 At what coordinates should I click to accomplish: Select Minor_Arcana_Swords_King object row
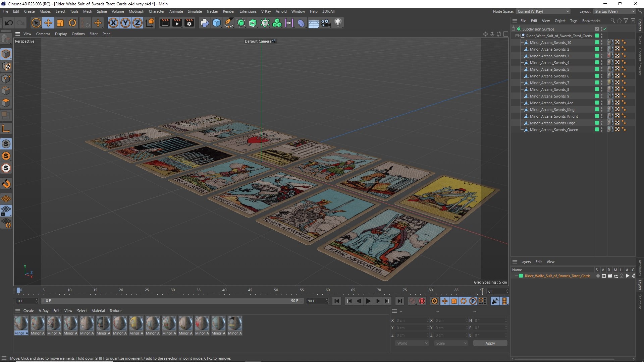tap(552, 110)
